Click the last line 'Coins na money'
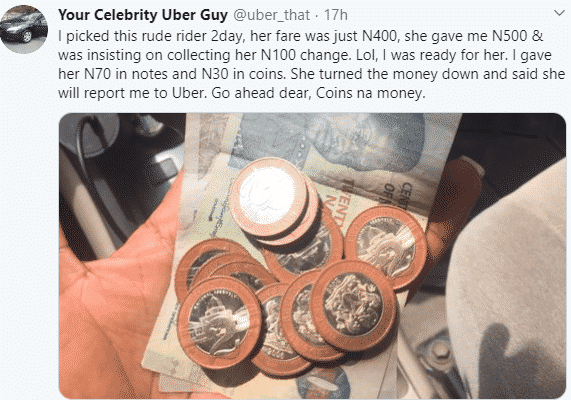The width and height of the screenshot is (571, 400). (x=370, y=93)
